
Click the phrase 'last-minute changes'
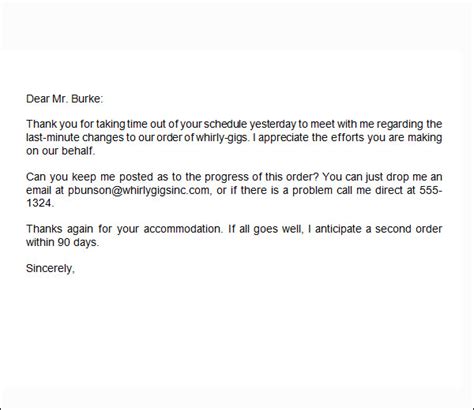(x=75, y=138)
